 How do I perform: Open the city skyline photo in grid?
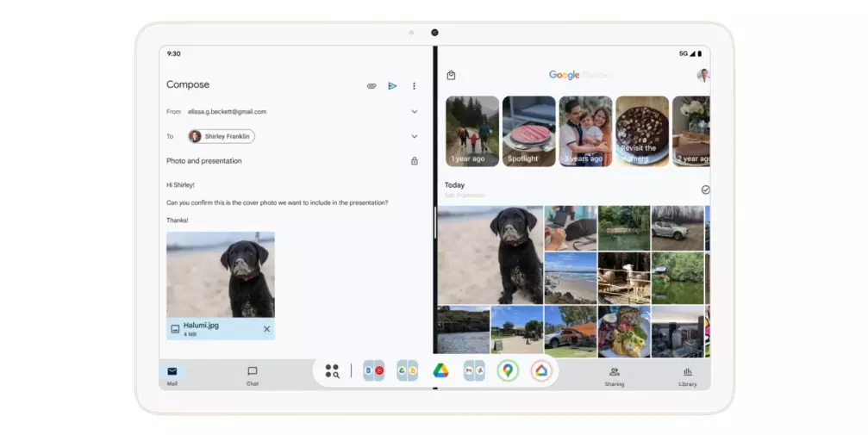pos(678,332)
